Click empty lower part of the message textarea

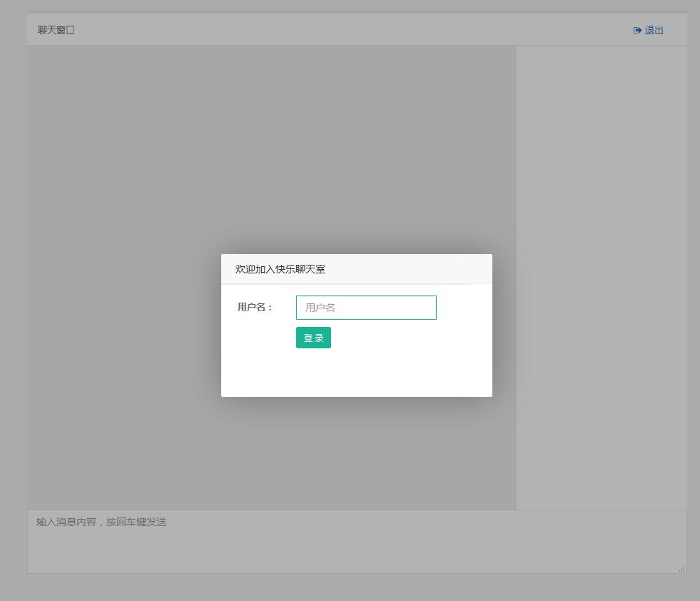357,555
